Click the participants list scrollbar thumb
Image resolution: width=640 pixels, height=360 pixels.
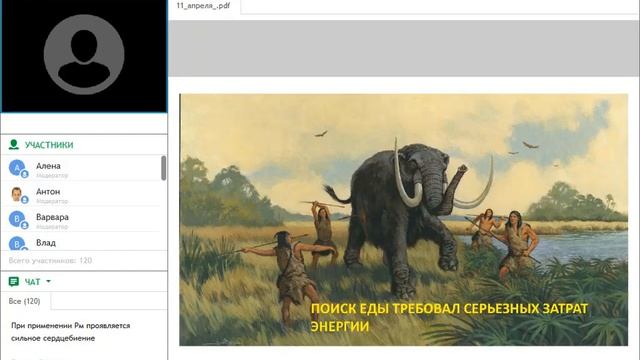coord(164,168)
